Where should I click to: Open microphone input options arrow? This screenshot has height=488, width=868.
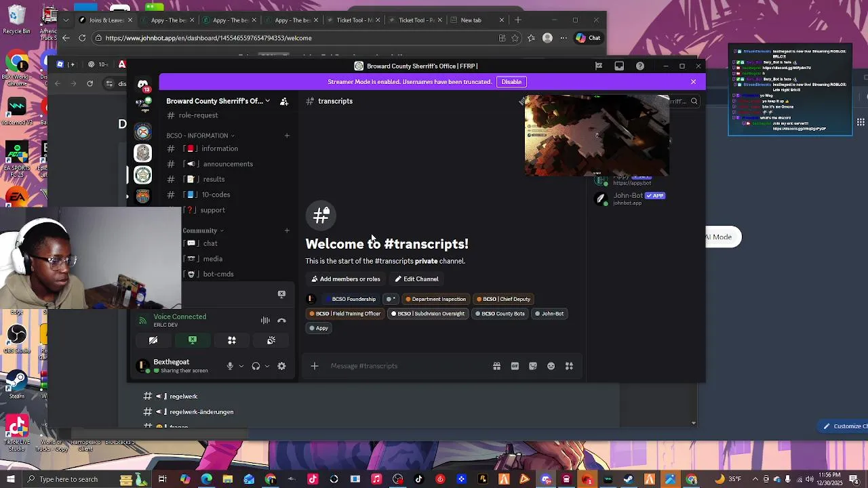pyautogui.click(x=241, y=366)
